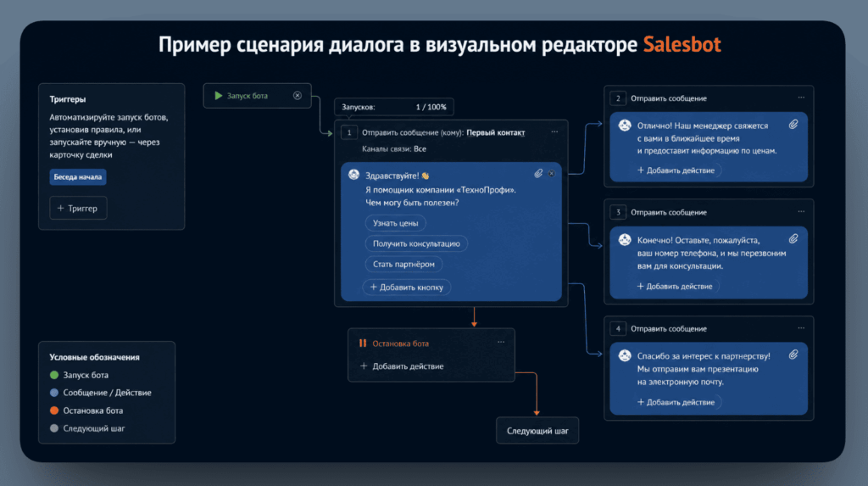This screenshot has width=868, height=486.
Task: Click the blue Сообщение / Действие legend dot
Action: click(54, 393)
